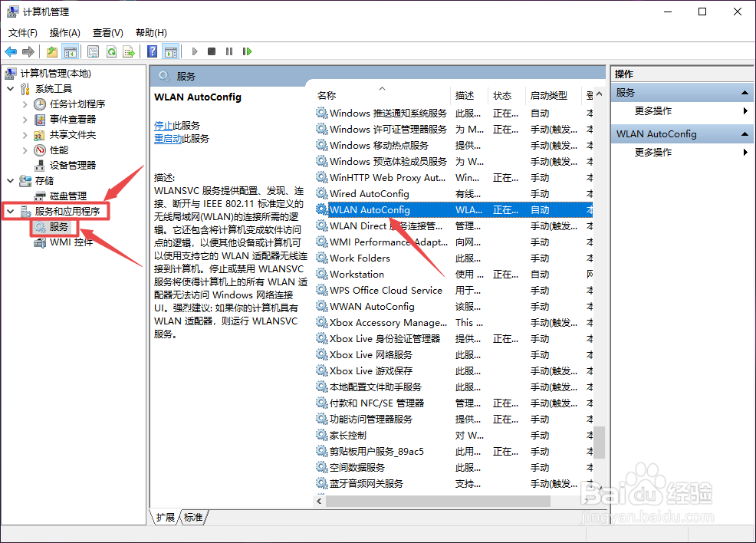Collapse the 系统工具 tree node
The height and width of the screenshot is (543, 756).
click(11, 89)
